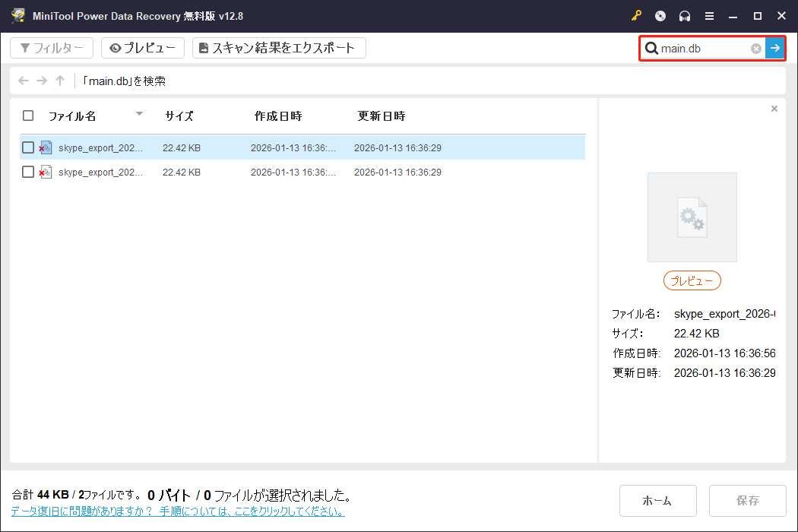Open the ファイル名 column sort dropdown
This screenshot has width=798, height=532.
coord(139,115)
